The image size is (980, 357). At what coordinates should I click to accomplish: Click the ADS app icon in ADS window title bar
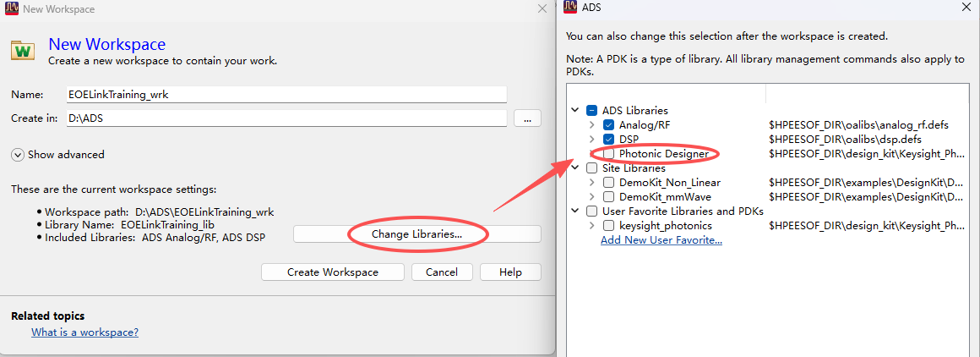point(570,8)
